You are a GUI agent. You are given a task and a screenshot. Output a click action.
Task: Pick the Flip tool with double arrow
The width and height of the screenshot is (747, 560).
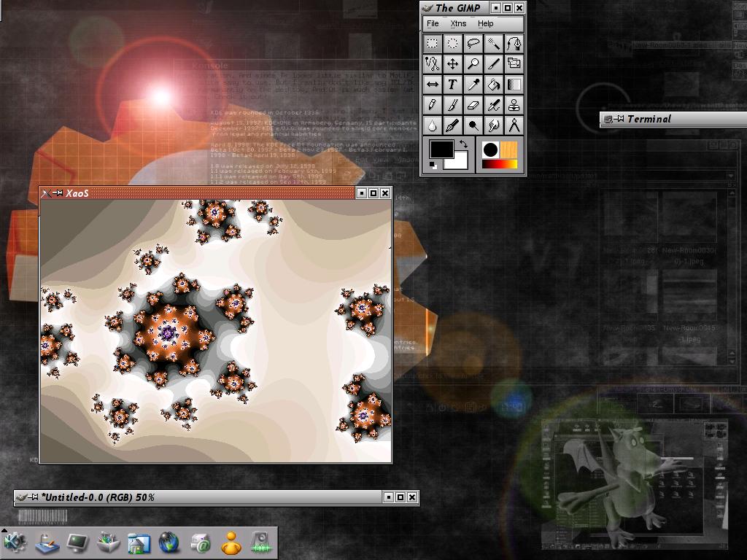pos(432,85)
